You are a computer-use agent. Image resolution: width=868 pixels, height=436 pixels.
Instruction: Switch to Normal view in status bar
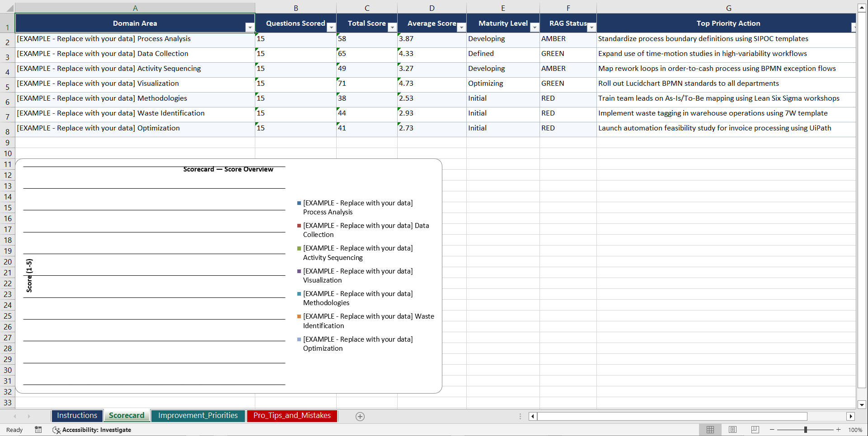click(x=710, y=430)
